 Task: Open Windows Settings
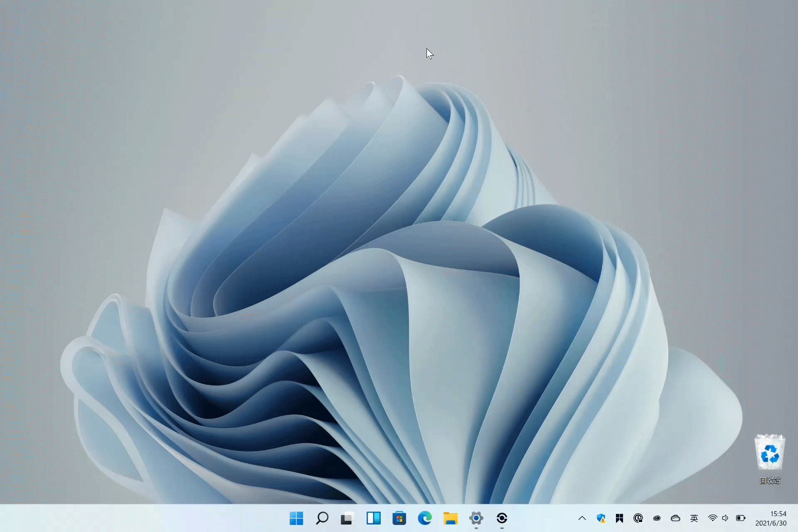pos(476,518)
